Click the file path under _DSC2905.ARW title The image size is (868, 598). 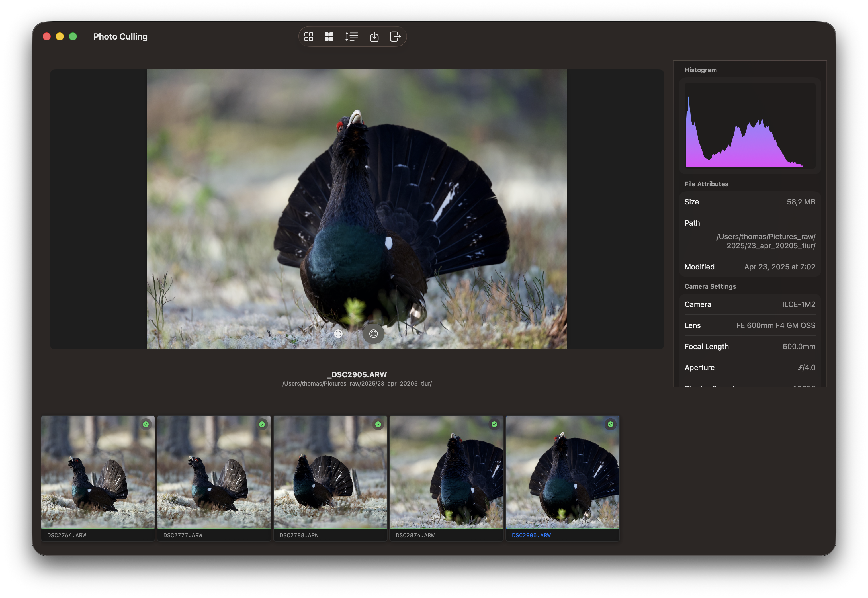pos(357,384)
